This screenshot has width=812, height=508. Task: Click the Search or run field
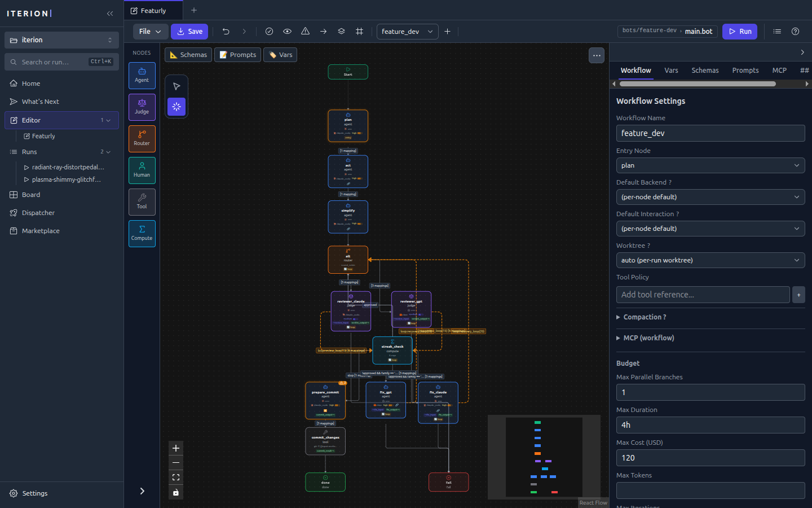[x=62, y=62]
